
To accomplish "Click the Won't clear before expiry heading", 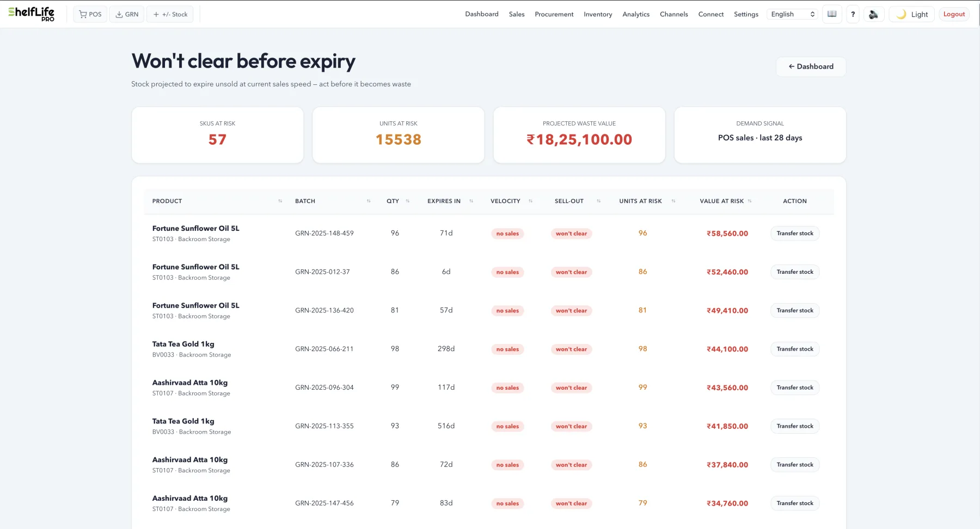I will [243, 61].
